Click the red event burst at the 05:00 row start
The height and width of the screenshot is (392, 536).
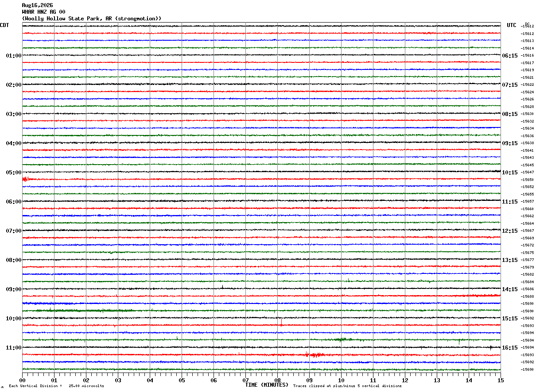[x=26, y=179]
